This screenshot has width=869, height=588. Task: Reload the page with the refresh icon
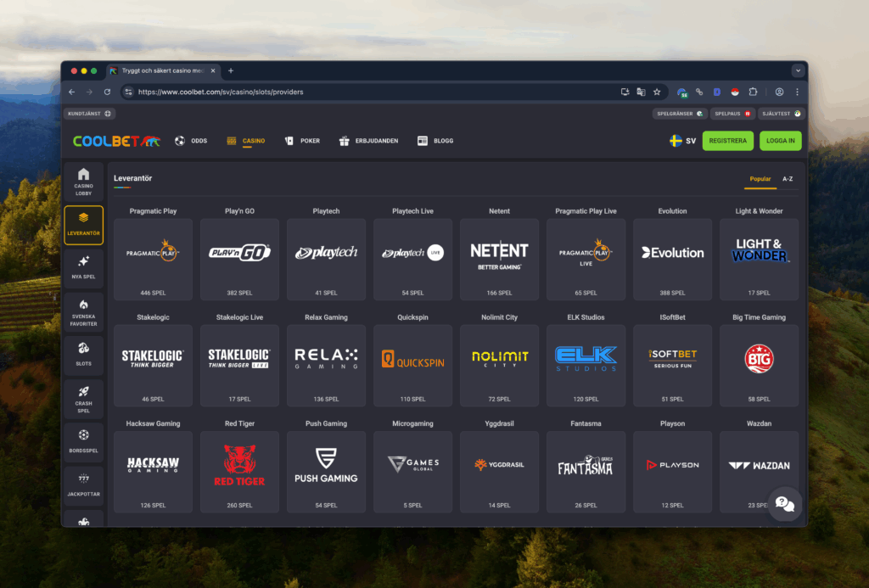(108, 92)
